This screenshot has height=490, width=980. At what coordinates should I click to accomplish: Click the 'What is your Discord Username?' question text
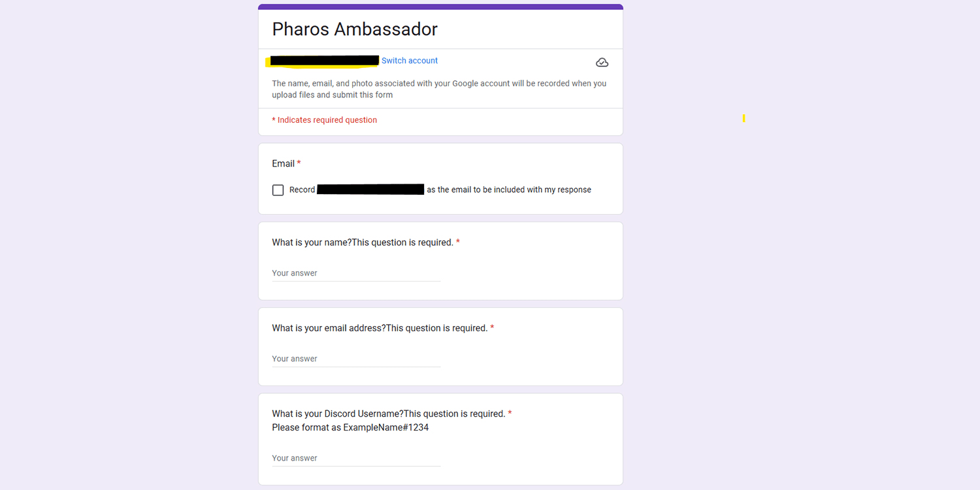point(337,414)
